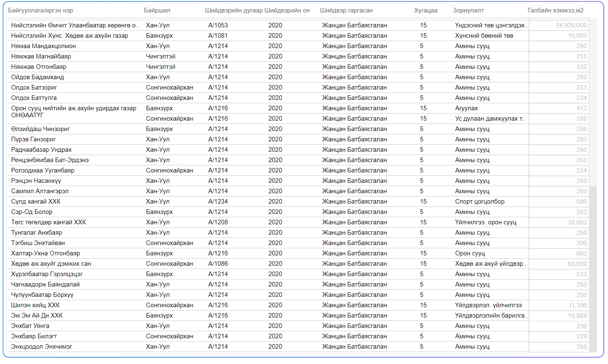Sort by Байгууллага/иргэн нэр column header
This screenshot has width=608, height=364.
tap(40, 10)
